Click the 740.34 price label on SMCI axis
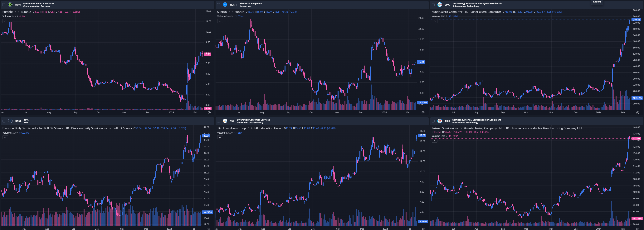 click(x=636, y=20)
